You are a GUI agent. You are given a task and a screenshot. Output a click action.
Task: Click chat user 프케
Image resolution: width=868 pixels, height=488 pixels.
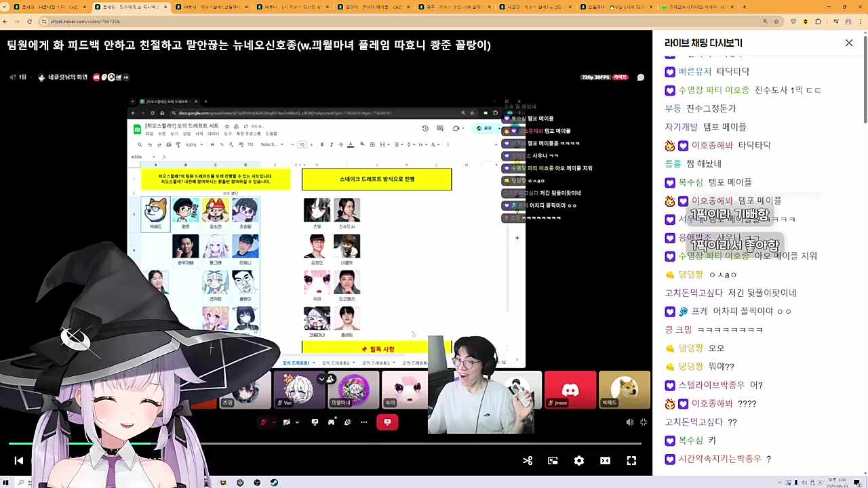pyautogui.click(x=699, y=311)
